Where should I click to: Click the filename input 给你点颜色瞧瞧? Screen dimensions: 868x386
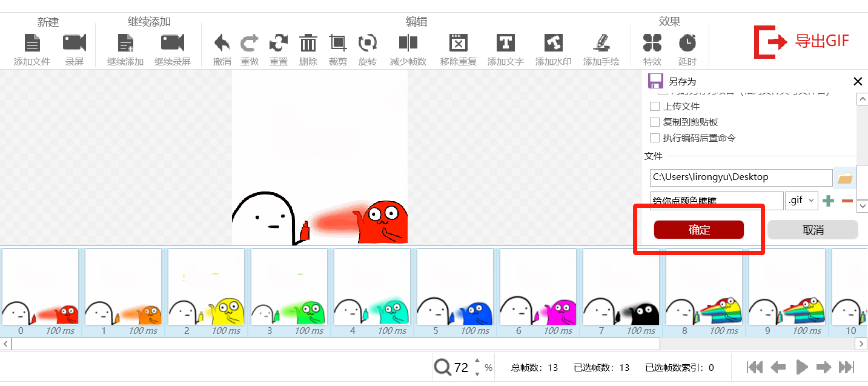pos(715,200)
